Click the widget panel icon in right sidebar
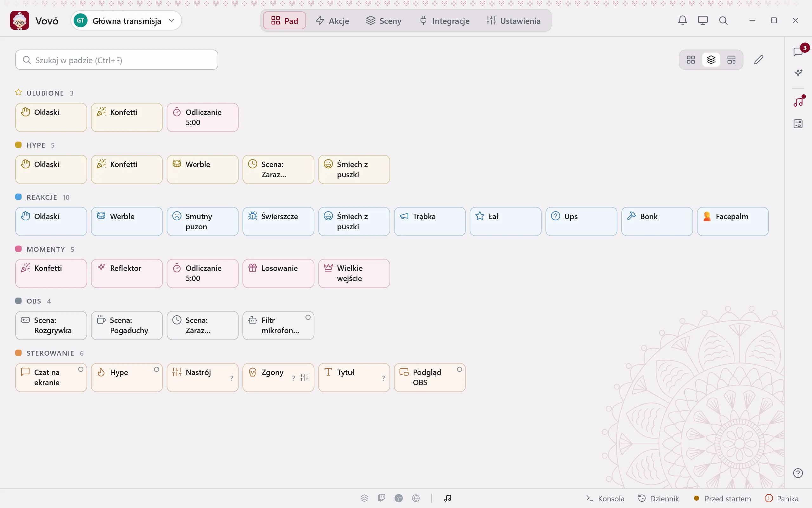Image resolution: width=812 pixels, height=508 pixels. click(x=798, y=124)
